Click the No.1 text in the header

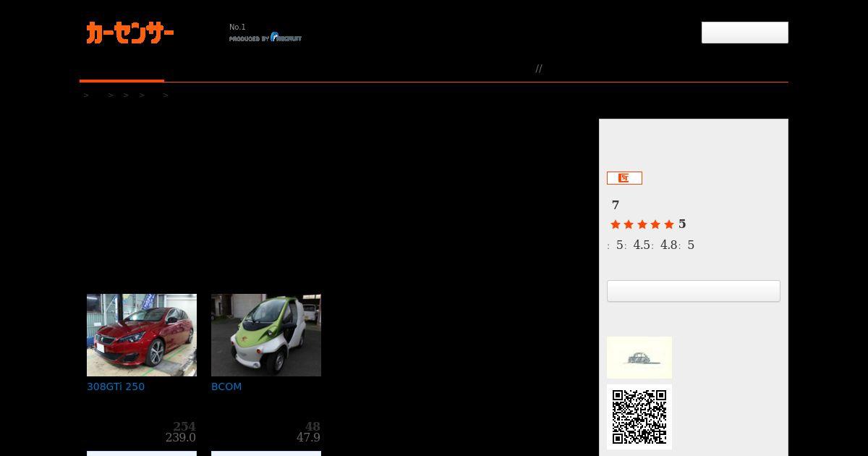tap(237, 28)
